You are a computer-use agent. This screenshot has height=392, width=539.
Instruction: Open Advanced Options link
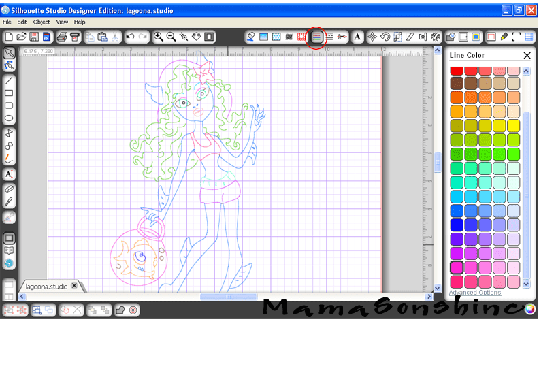pos(475,293)
